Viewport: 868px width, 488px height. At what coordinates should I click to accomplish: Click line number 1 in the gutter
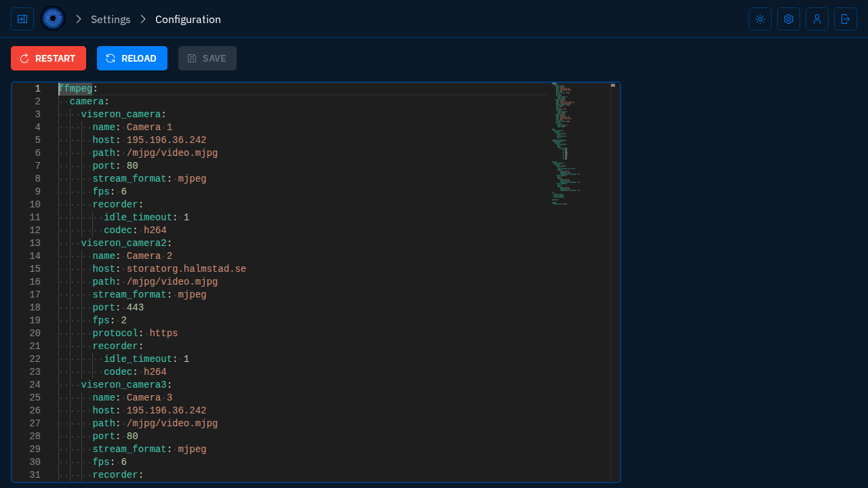[38, 89]
